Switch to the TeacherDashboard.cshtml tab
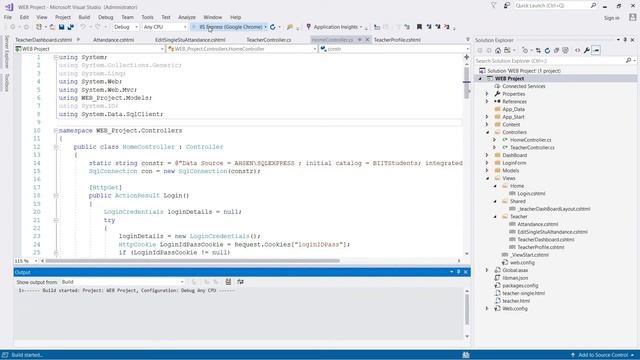The width and height of the screenshot is (640, 360). 44,40
